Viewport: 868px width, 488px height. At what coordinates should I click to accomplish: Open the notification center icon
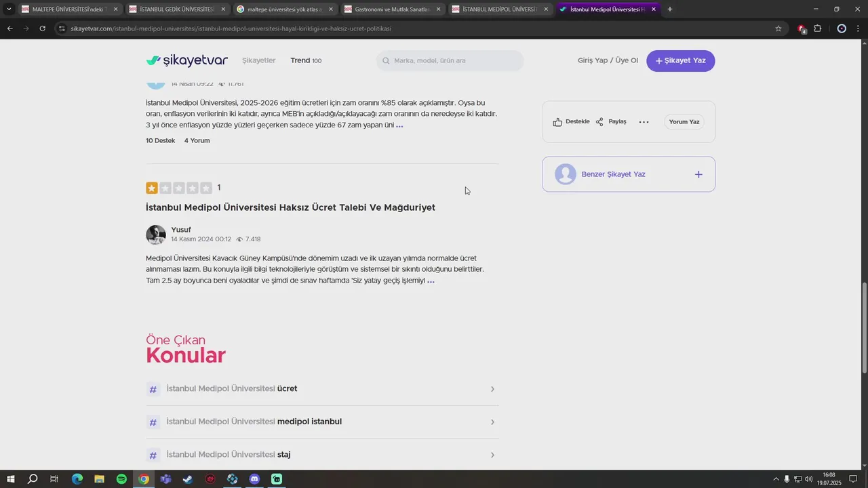point(853,479)
